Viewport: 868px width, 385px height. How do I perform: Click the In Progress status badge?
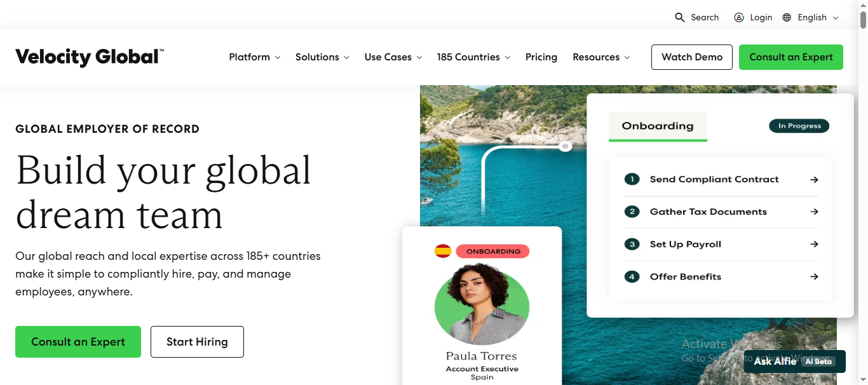(x=799, y=126)
